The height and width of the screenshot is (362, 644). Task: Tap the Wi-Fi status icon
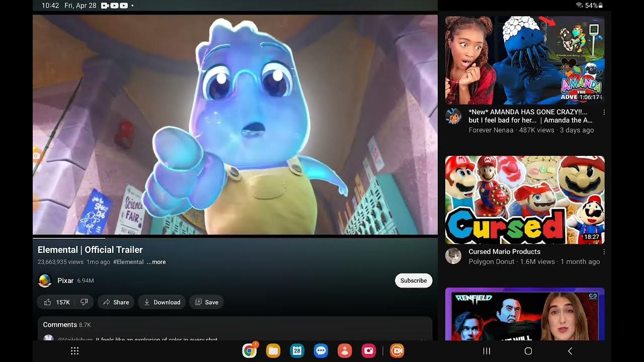pos(579,6)
